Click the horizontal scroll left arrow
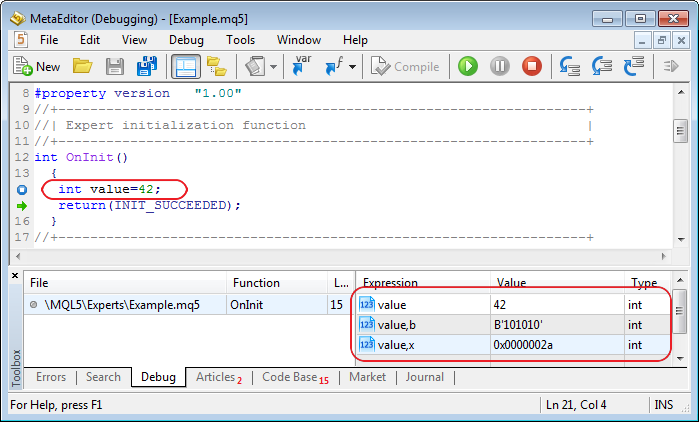Image resolution: width=699 pixels, height=422 pixels. [18, 256]
